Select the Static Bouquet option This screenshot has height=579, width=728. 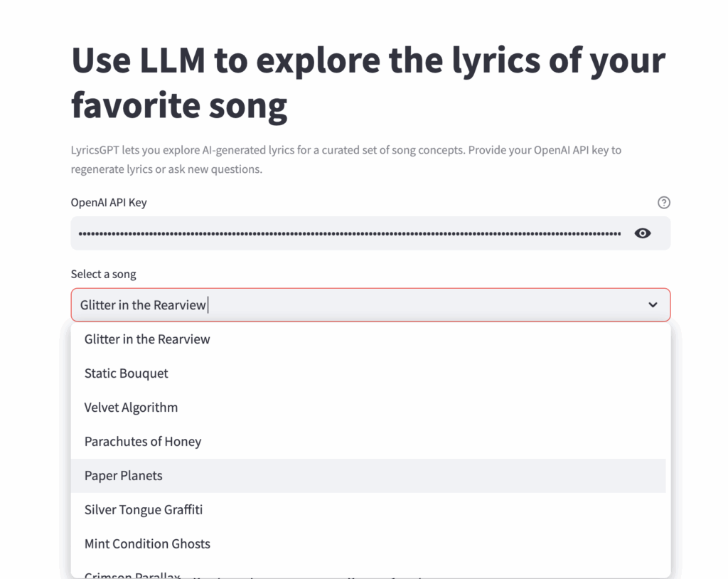coord(127,373)
